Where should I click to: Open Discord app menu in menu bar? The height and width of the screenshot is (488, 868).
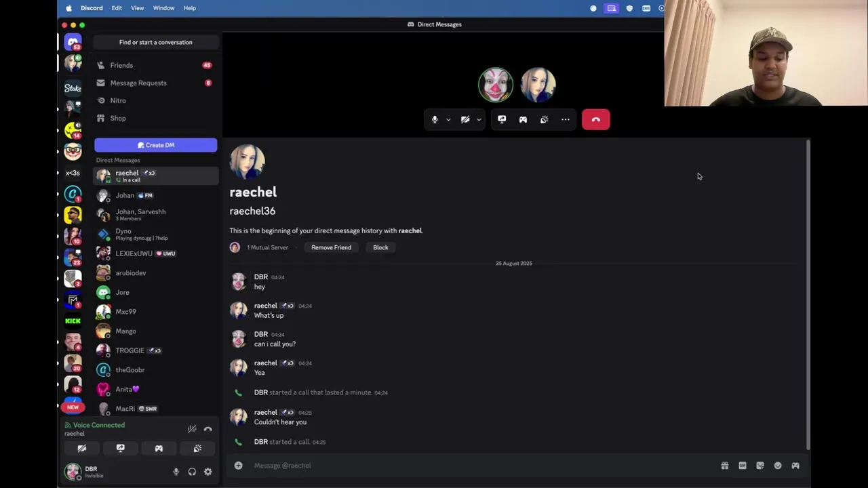click(x=92, y=8)
